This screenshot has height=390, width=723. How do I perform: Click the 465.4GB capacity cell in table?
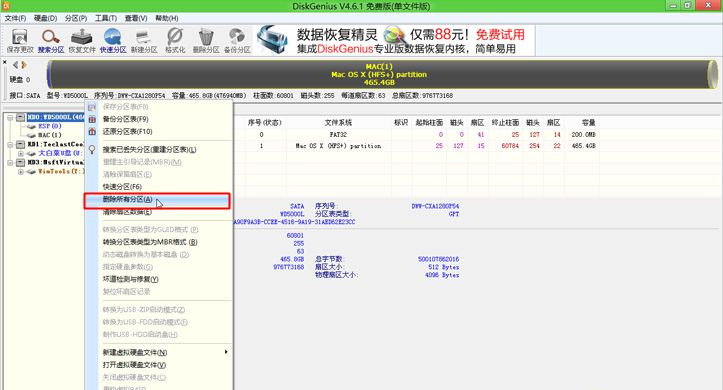point(584,146)
